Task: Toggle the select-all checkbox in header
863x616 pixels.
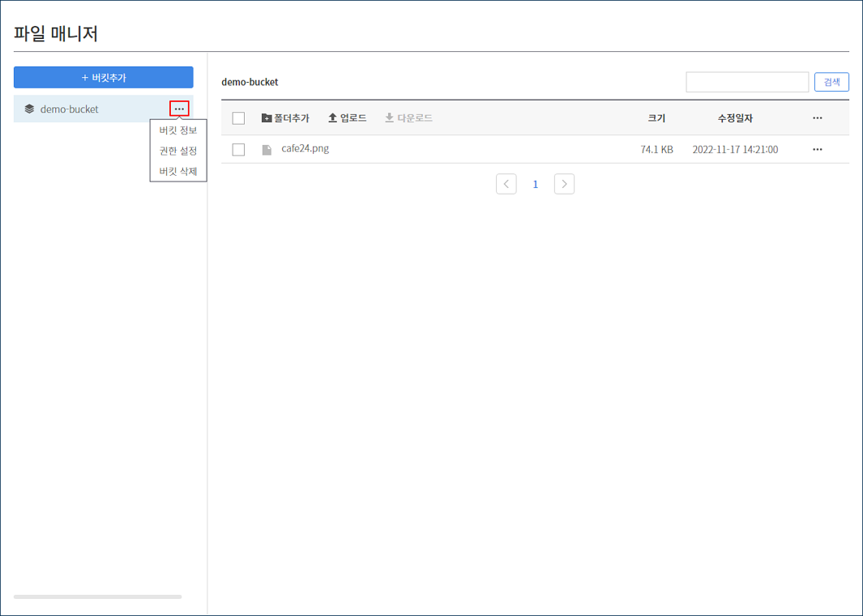Action: pos(238,118)
